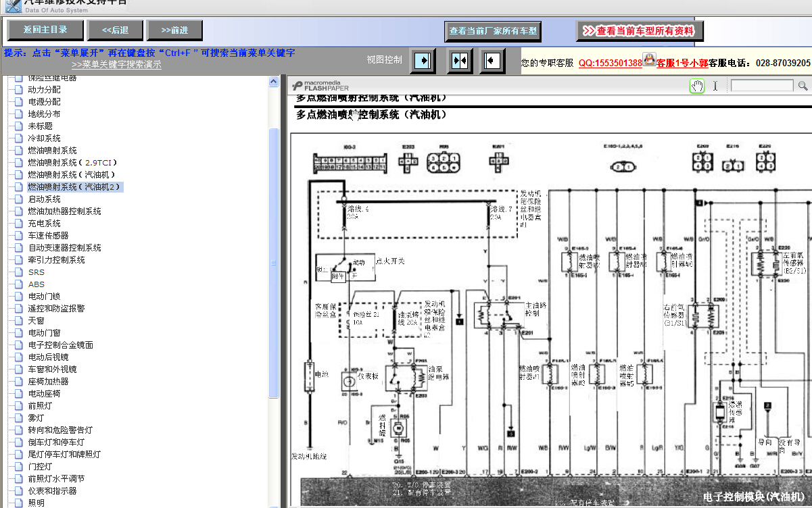Click the Macromedia FlashPaper logo
Image resolution: width=812 pixels, height=508 pixels.
[320, 86]
